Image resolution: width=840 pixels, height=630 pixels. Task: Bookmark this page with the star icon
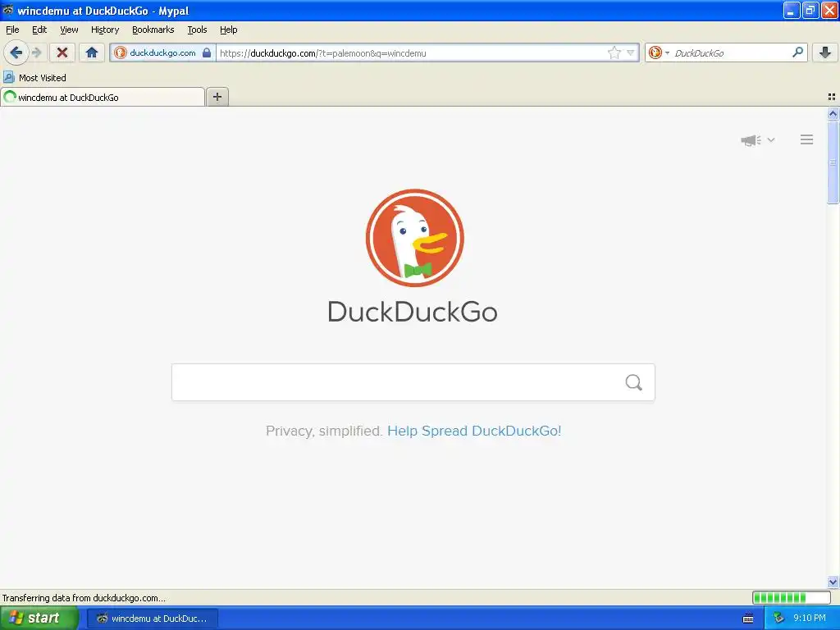point(614,52)
